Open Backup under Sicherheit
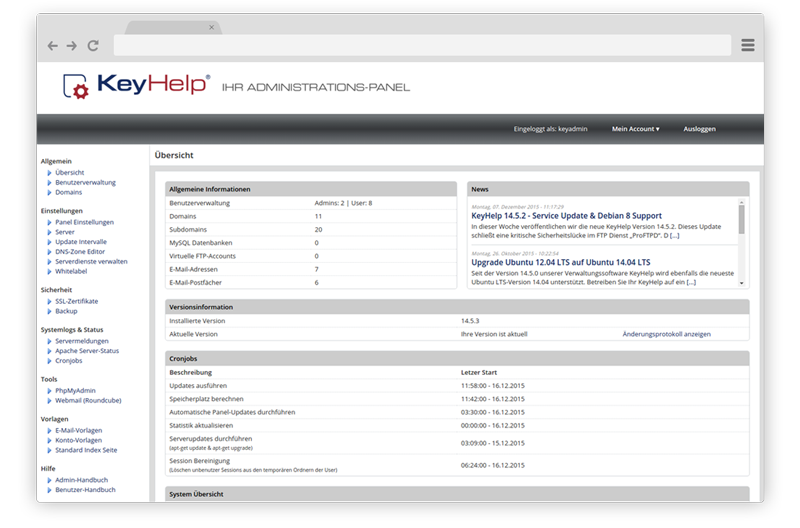Viewport: 800px width, 528px height. point(66,311)
